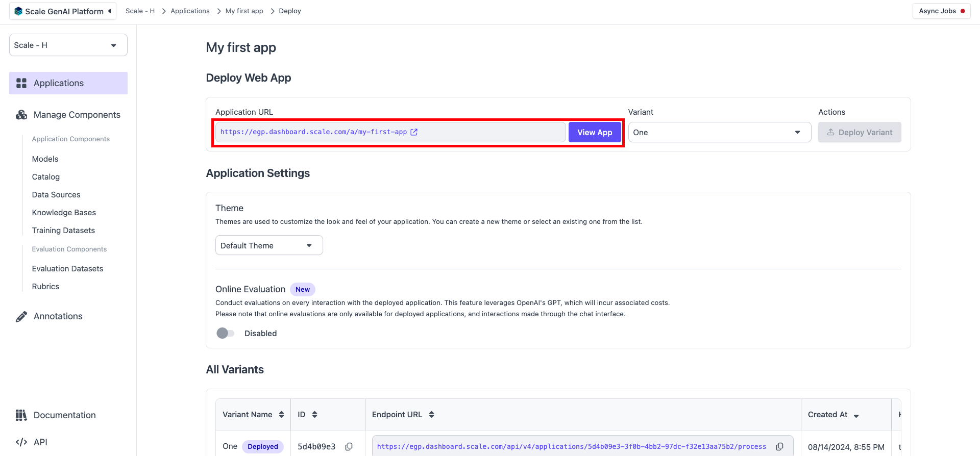980x456 pixels.
Task: Click the variant name One in table
Action: point(230,447)
